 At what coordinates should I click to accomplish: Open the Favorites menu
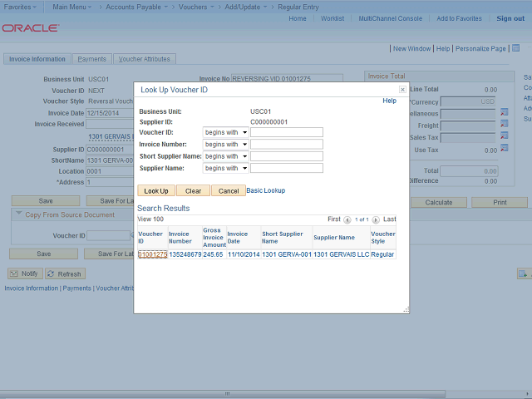pos(19,6)
